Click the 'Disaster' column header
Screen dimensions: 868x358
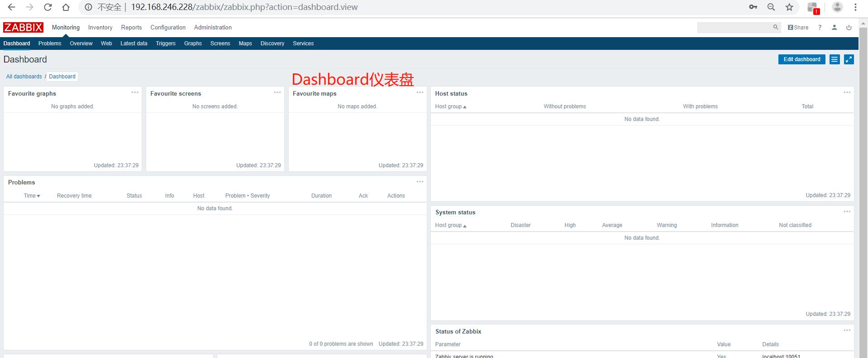(520, 225)
